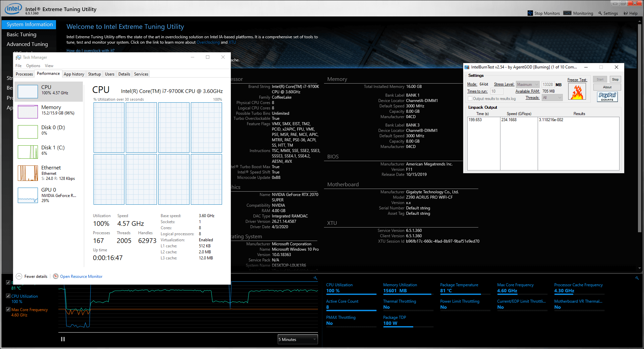Switch to the Details tab
The height and width of the screenshot is (349, 644).
pos(124,74)
